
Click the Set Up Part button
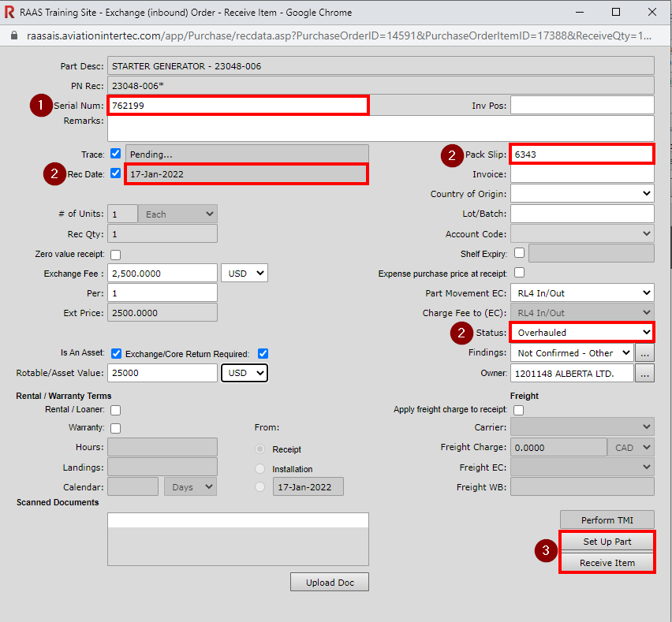click(x=607, y=542)
